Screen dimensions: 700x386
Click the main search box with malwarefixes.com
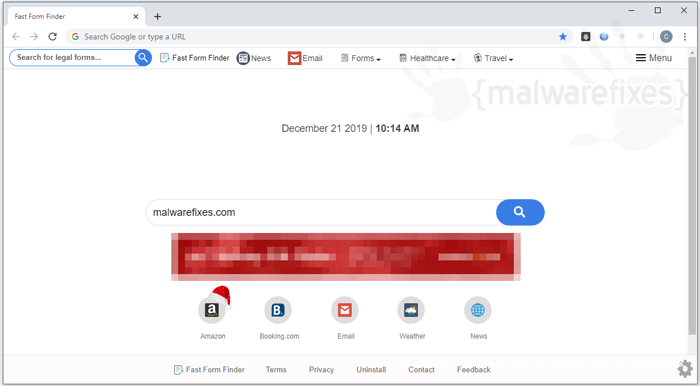tap(321, 212)
